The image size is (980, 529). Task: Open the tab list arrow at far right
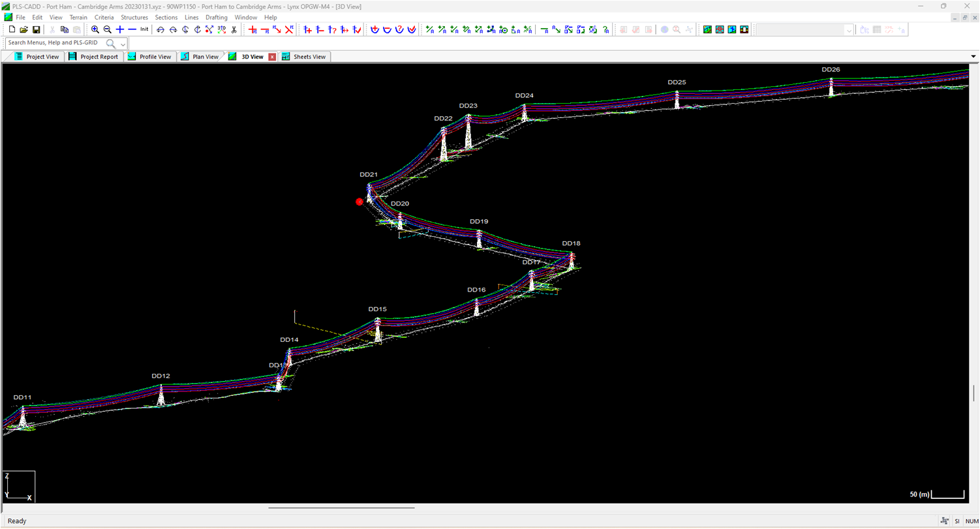click(973, 57)
